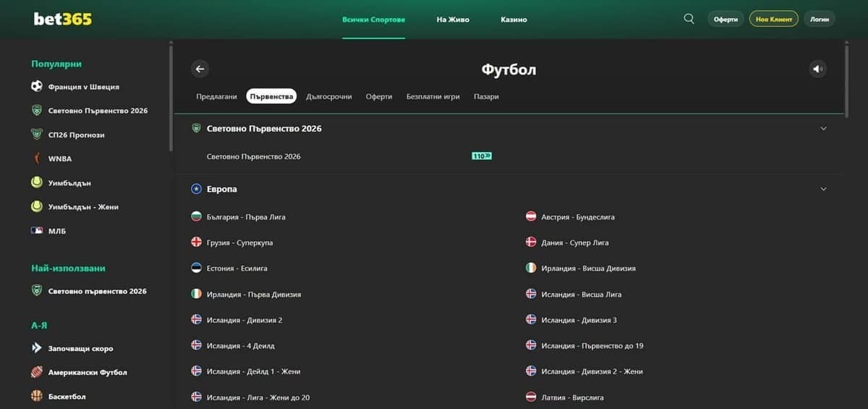Collapse the Европа section chevron
The width and height of the screenshot is (868, 409).
coord(823,189)
